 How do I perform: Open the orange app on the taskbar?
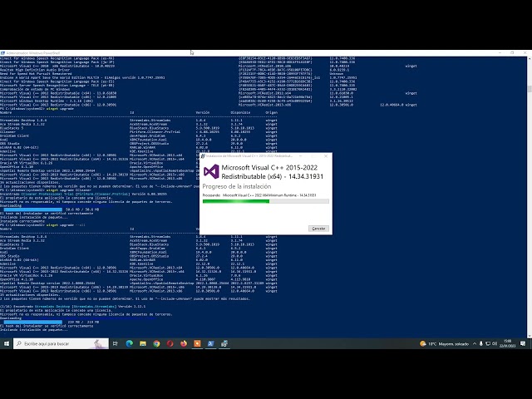pyautogui.click(x=197, y=343)
